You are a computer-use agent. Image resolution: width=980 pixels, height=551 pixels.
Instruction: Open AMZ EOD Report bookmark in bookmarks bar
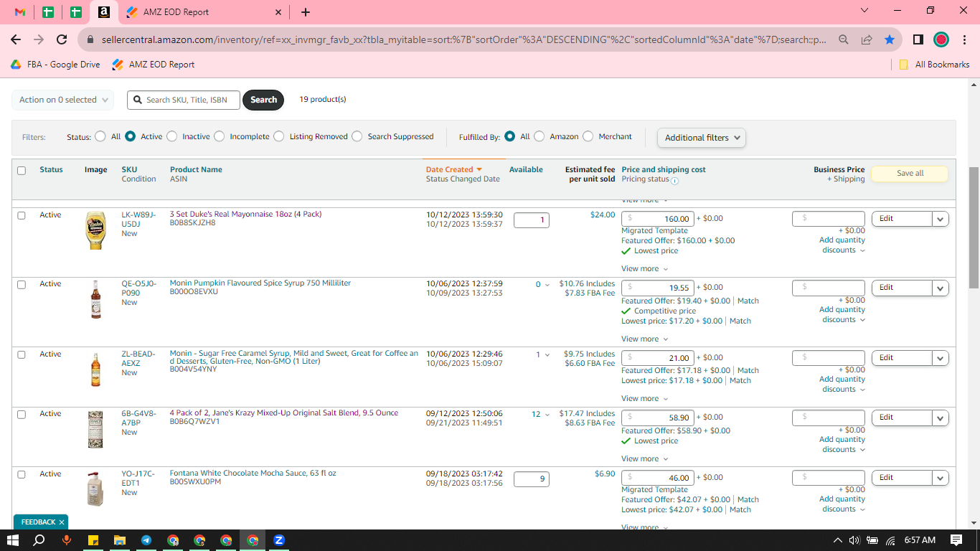pyautogui.click(x=154, y=65)
